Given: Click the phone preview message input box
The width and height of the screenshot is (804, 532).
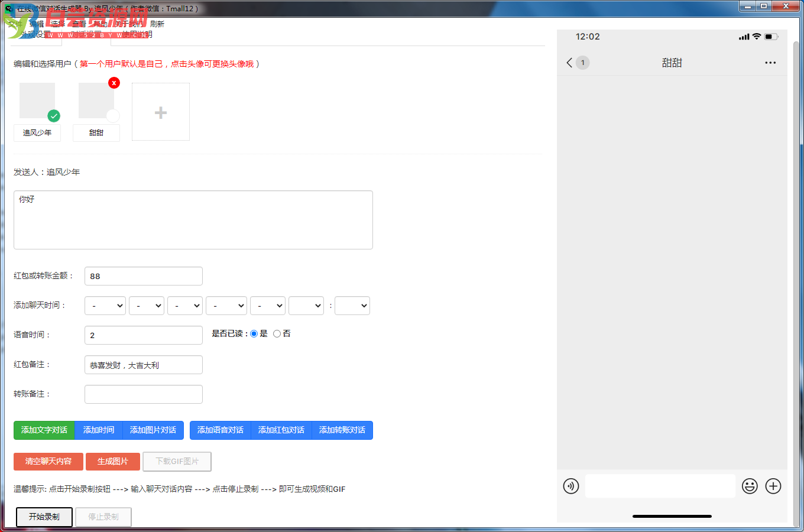Looking at the screenshot, I should [660, 486].
